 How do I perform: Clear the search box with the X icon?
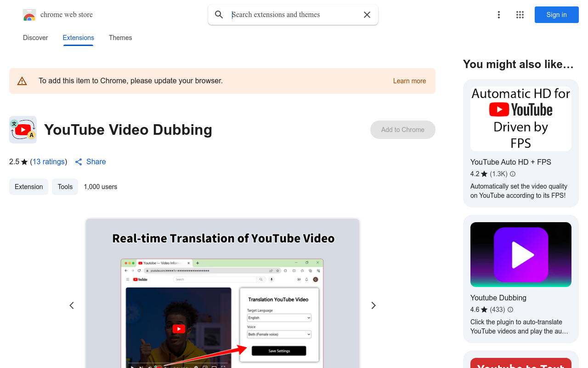367,15
